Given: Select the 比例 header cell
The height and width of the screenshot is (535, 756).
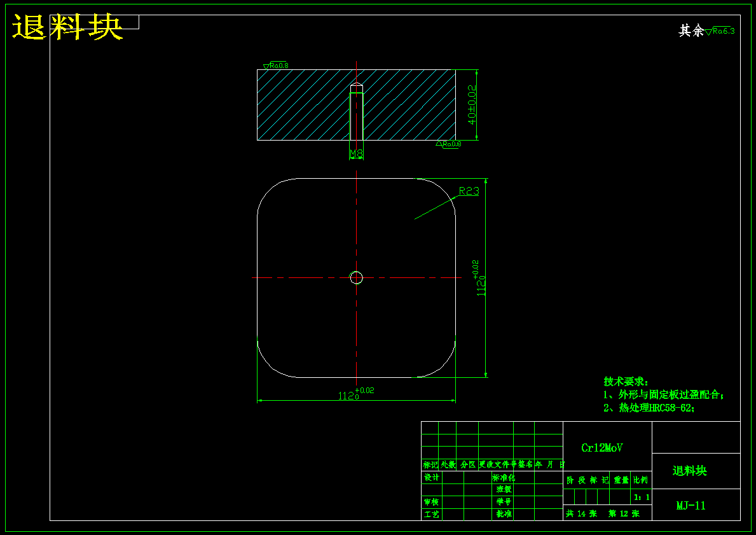Looking at the screenshot, I should coord(641,480).
